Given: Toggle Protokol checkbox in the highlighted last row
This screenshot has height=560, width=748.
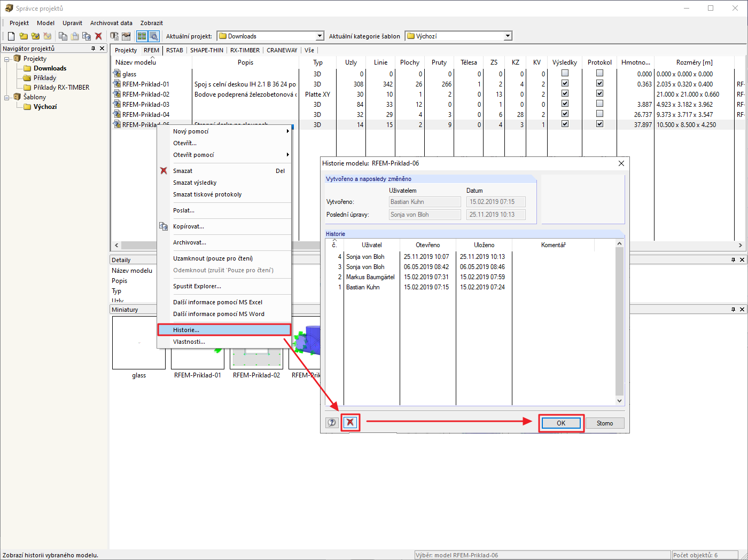Looking at the screenshot, I should pos(599,124).
